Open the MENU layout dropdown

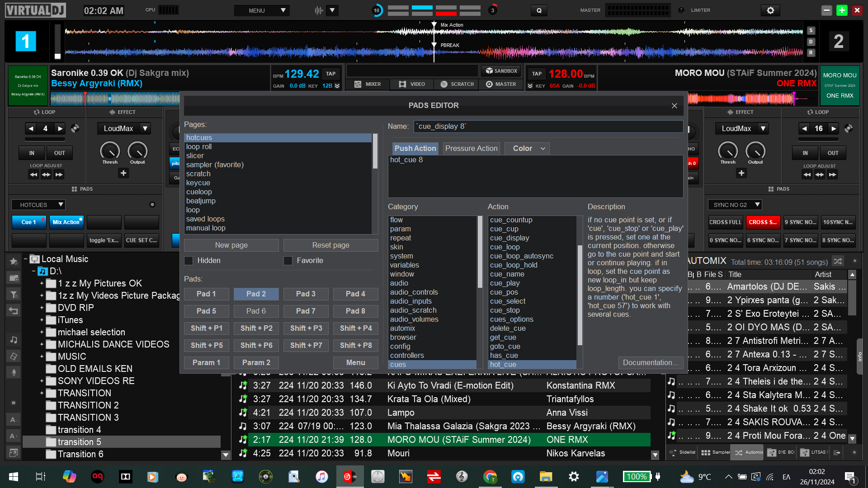coord(262,10)
